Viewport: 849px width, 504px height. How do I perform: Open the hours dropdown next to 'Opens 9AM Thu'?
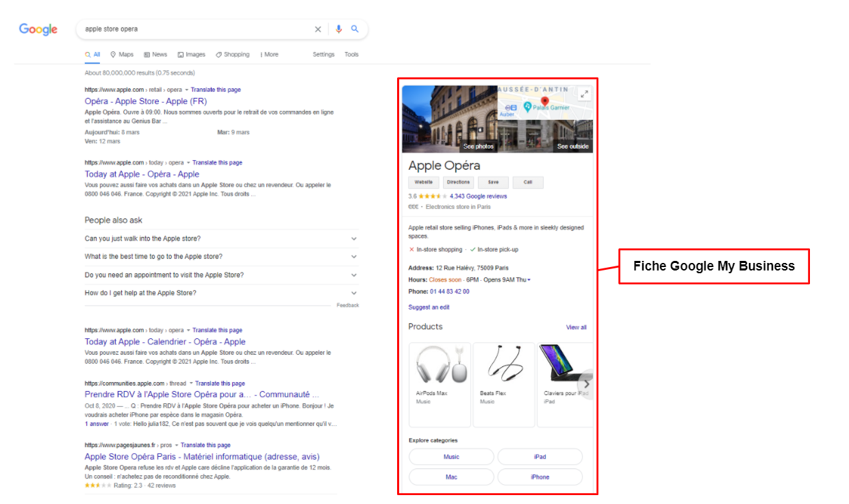click(x=529, y=280)
